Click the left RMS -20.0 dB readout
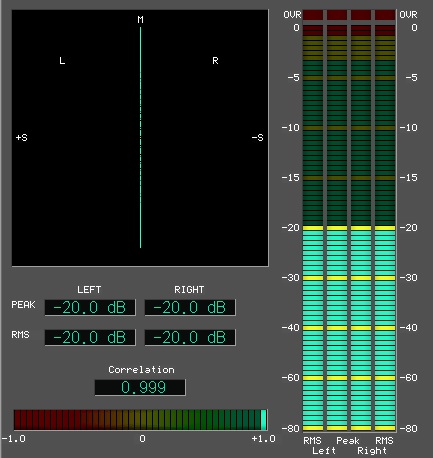The image size is (433, 458). point(90,337)
